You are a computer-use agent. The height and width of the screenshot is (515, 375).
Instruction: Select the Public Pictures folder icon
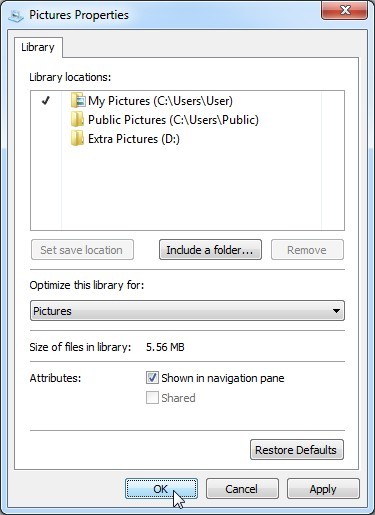[x=77, y=120]
